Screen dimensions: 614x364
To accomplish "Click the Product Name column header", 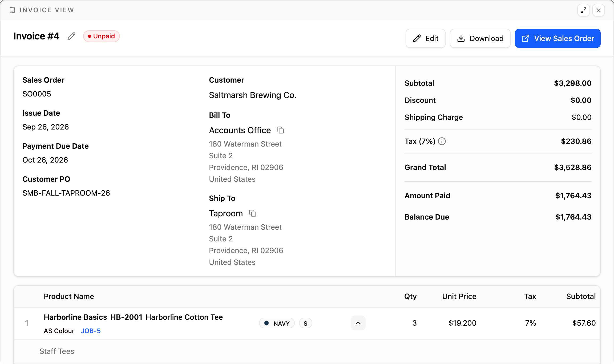I will (x=69, y=296).
